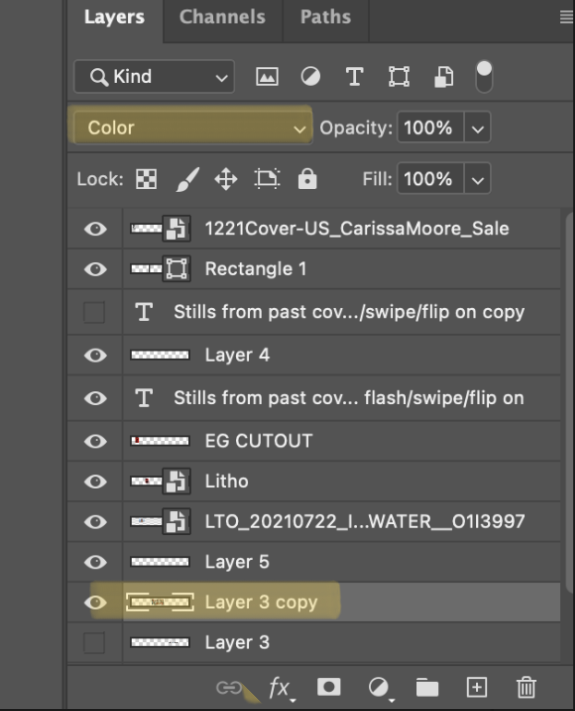
Task: Add a layer mask
Action: point(329,687)
